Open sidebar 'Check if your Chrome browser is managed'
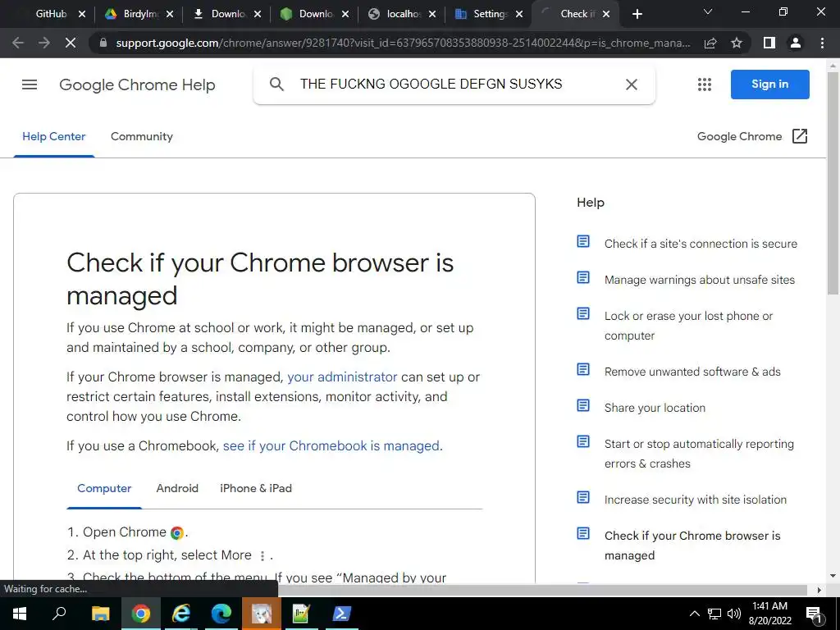840x630 pixels. point(692,546)
